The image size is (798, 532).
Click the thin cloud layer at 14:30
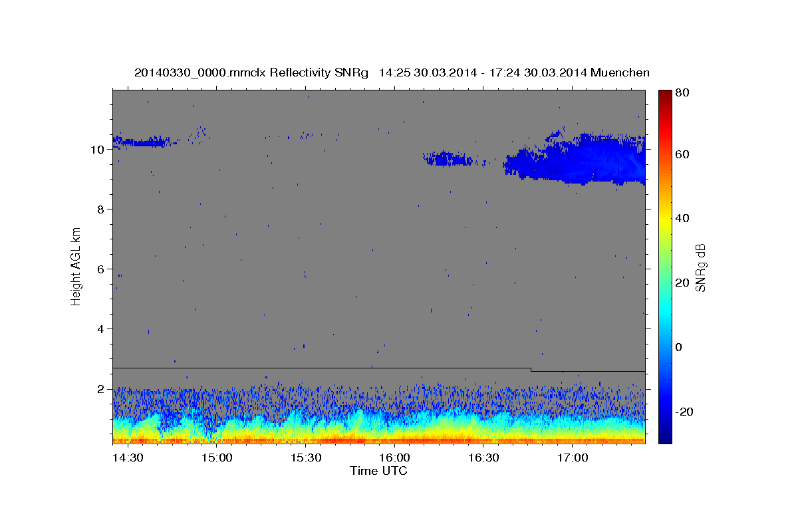coord(141,141)
